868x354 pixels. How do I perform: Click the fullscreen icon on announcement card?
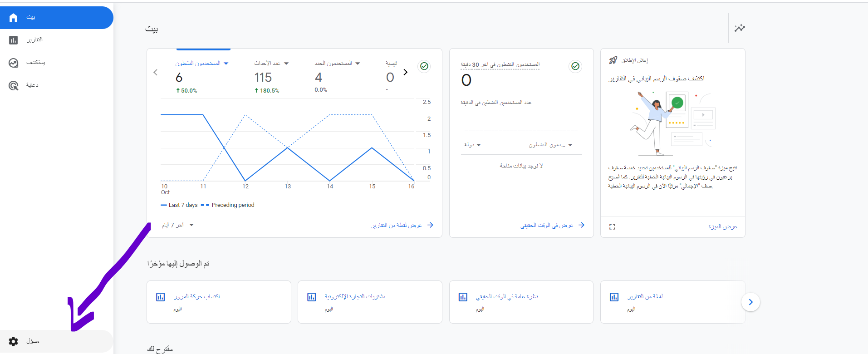click(612, 226)
